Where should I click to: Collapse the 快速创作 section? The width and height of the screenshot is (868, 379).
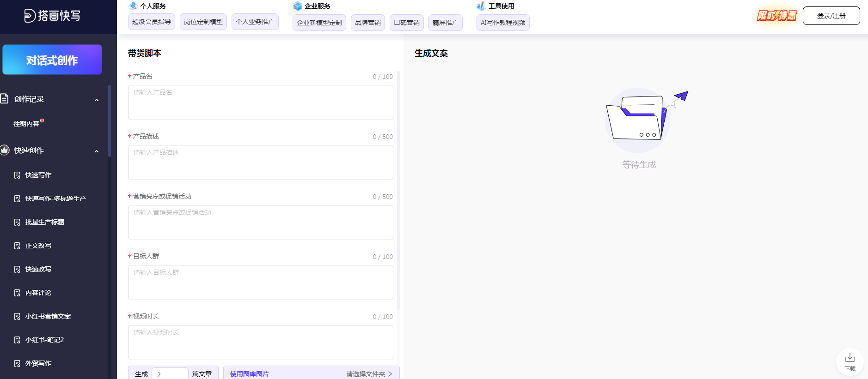[97, 151]
